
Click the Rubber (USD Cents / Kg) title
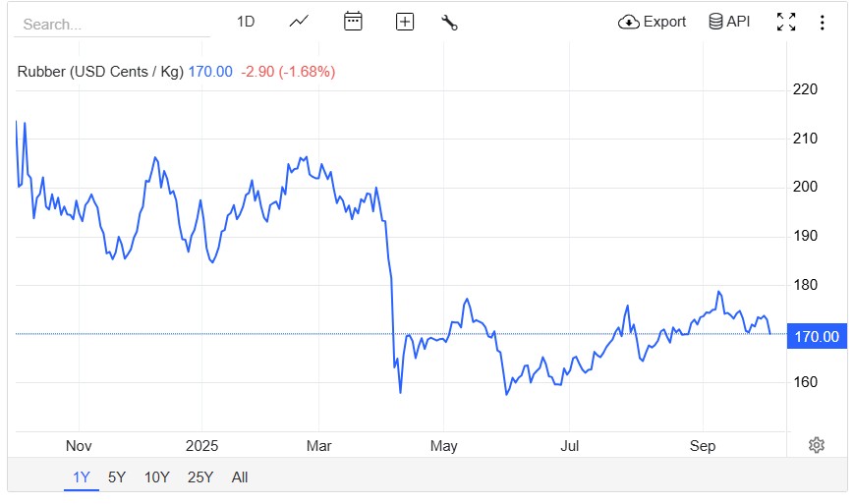(x=100, y=72)
